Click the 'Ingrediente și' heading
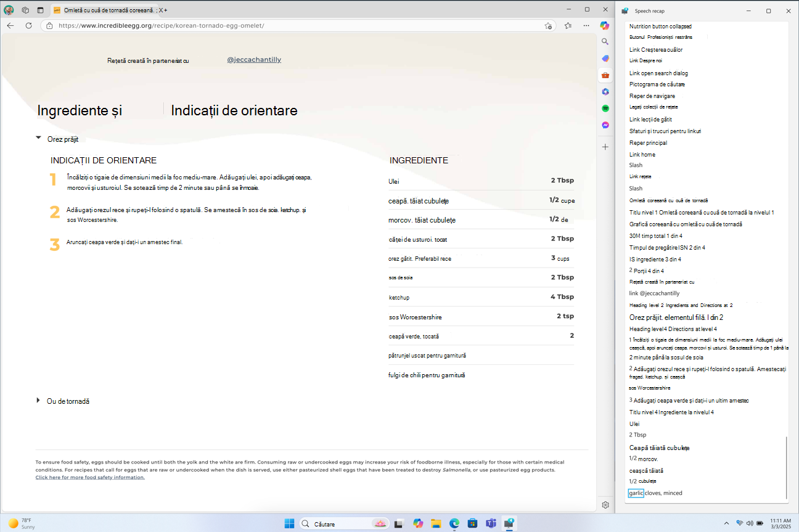799x532 pixels. tap(80, 110)
